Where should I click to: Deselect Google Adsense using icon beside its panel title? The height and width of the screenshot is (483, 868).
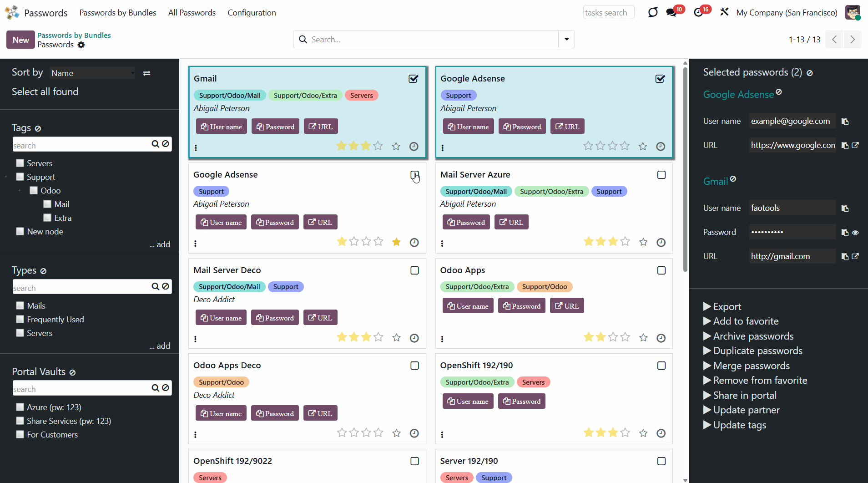tap(779, 92)
